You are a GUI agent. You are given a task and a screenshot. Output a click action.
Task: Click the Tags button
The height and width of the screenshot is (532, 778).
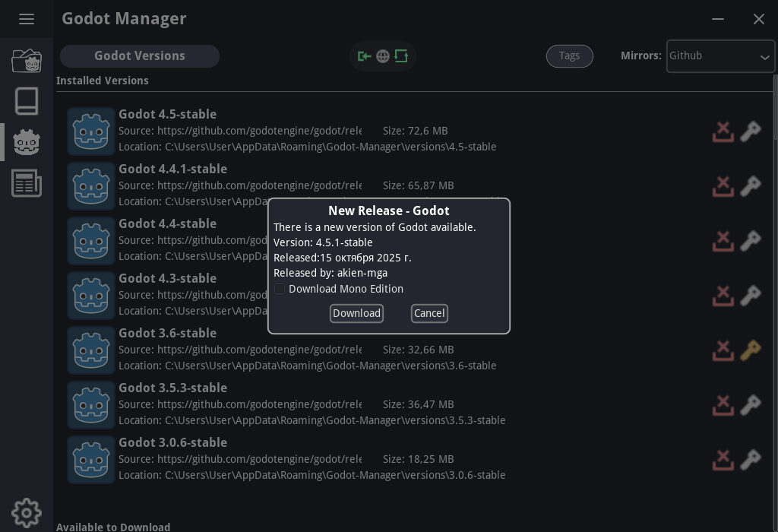(570, 56)
